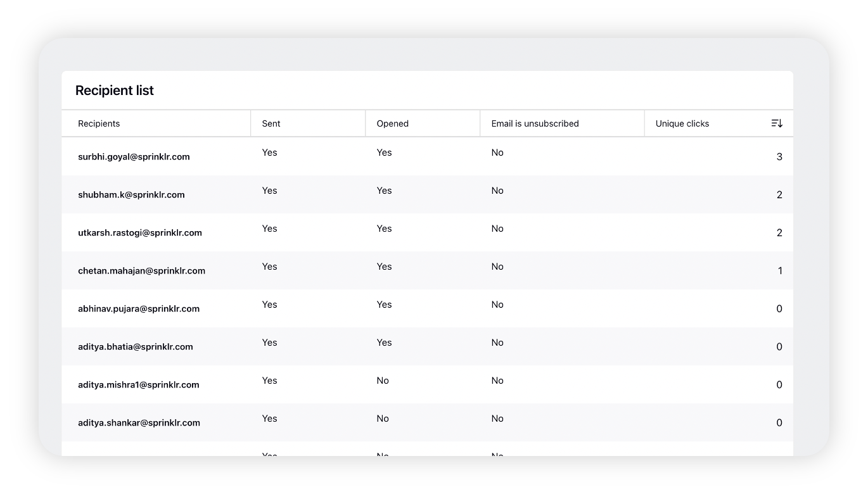The image size is (868, 494).
Task: Click Opened value No for aditya.mishra1
Action: pyautogui.click(x=383, y=381)
